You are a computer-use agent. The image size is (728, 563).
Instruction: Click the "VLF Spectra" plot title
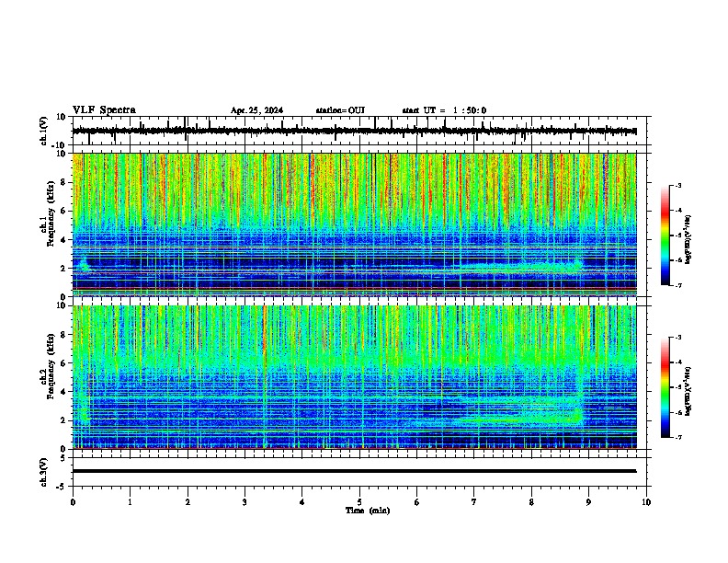coord(104,110)
